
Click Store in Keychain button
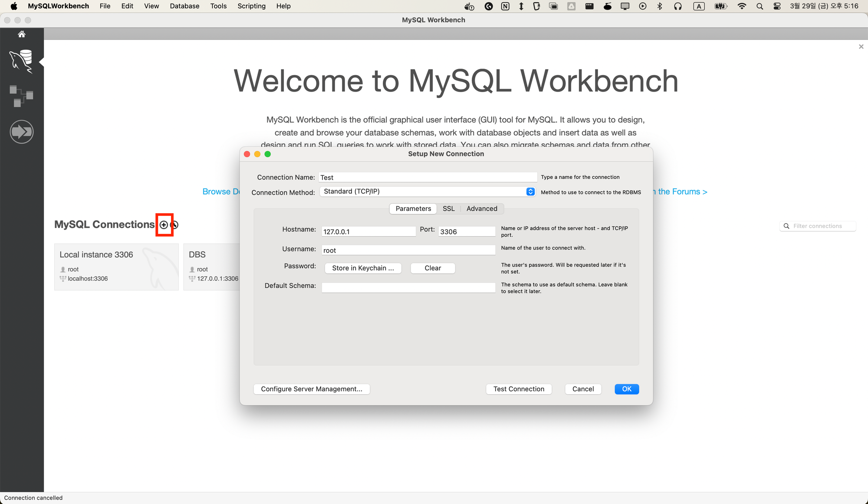coord(363,268)
